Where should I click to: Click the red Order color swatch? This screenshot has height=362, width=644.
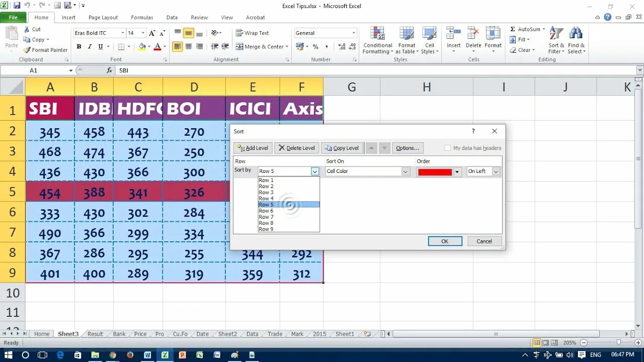(435, 172)
